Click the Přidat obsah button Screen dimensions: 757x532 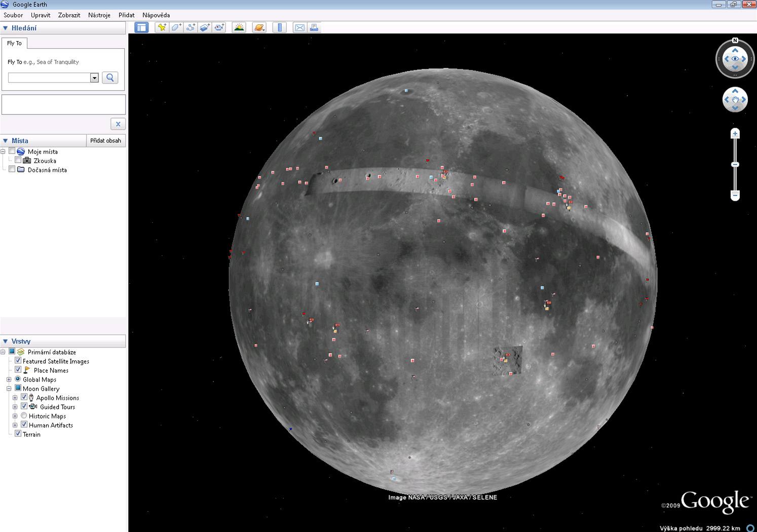point(105,141)
